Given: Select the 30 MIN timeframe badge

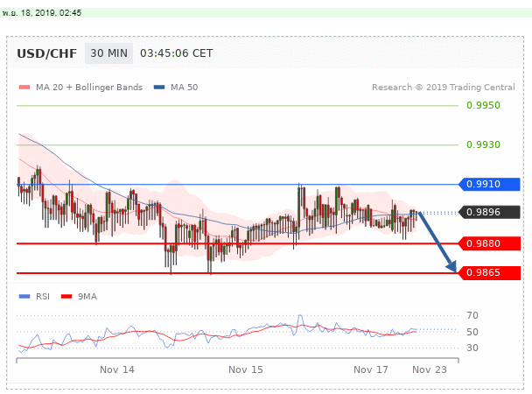Looking at the screenshot, I should pos(108,53).
